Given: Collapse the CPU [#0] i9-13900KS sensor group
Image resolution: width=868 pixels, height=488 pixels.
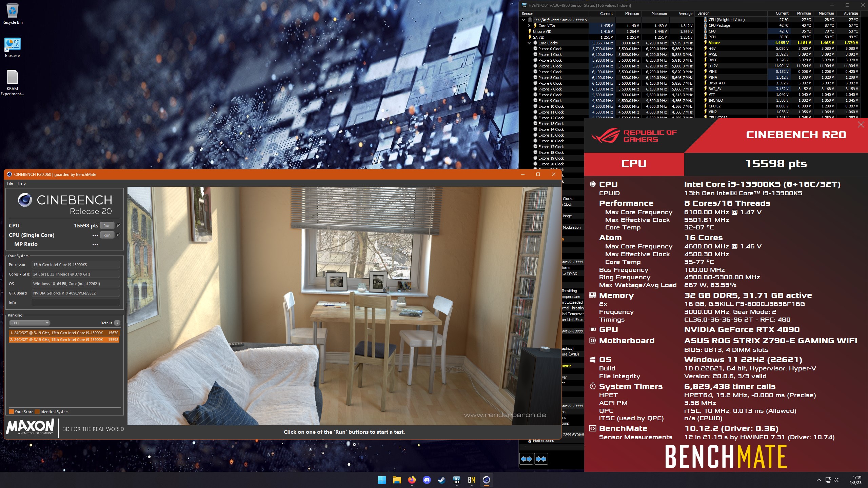Looking at the screenshot, I should (524, 20).
